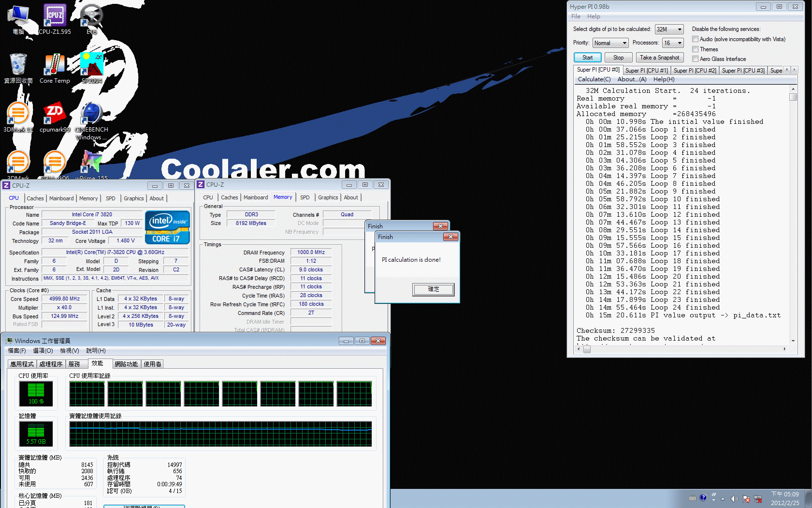The image size is (812, 508).
Task: Switch to 使用者 tab in Task Manager
Action: point(153,364)
